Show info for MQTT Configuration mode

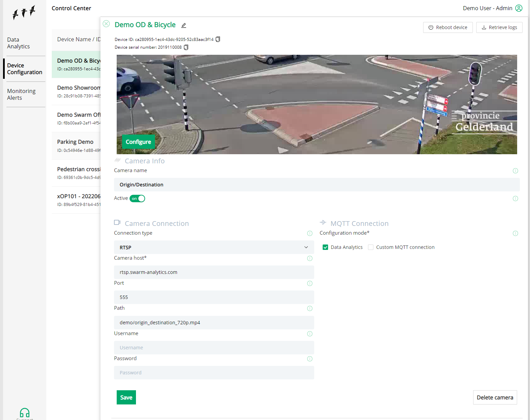515,233
